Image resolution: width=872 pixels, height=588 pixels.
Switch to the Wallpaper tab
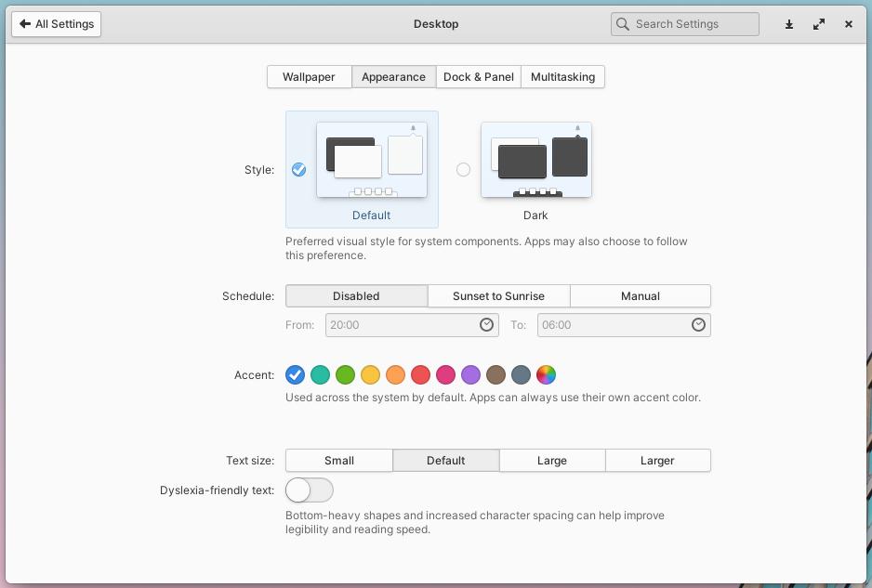(309, 76)
